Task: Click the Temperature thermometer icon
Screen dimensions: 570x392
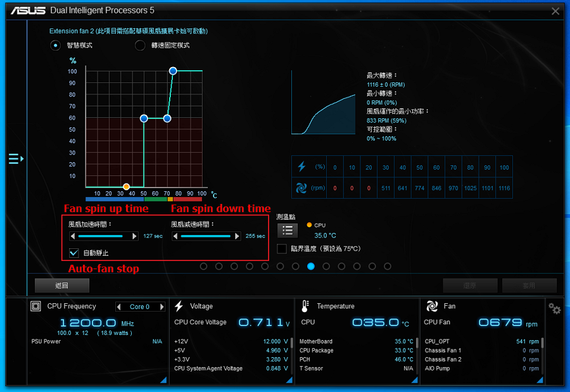Action: 305,306
